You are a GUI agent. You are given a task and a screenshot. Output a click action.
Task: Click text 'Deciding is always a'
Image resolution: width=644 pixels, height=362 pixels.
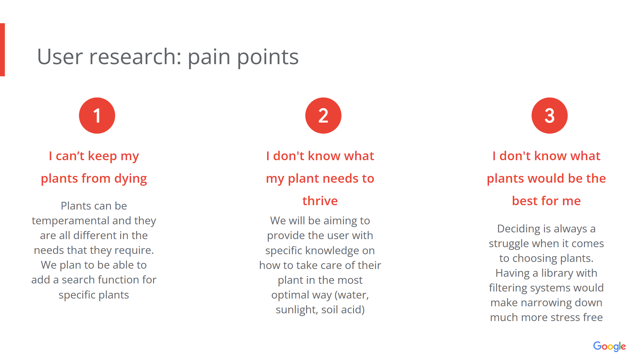pyautogui.click(x=546, y=229)
